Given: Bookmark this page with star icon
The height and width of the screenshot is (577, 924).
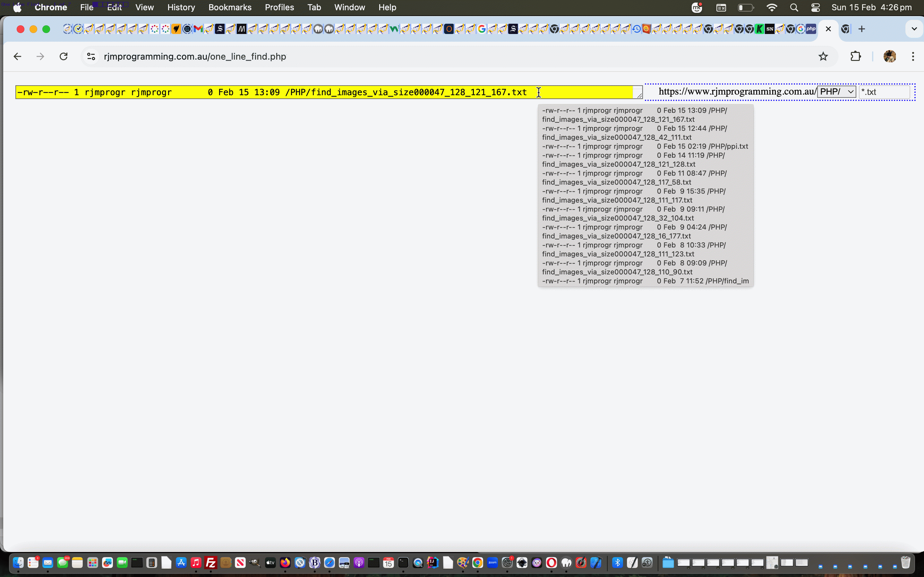Looking at the screenshot, I should click(x=823, y=56).
